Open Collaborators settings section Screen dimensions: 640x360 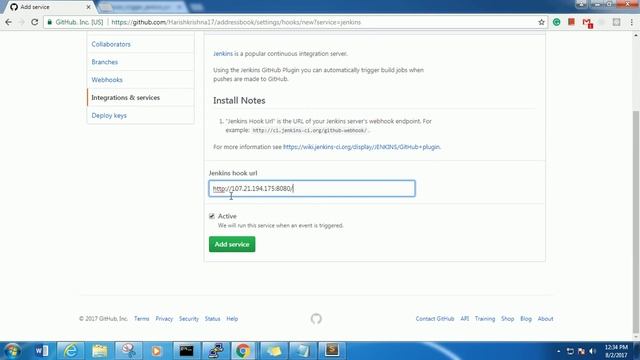coord(111,44)
